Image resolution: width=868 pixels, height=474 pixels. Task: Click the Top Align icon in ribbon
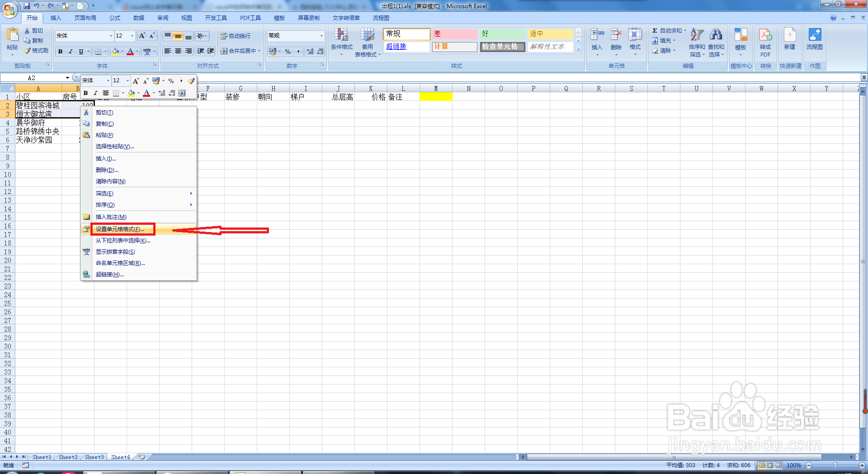pos(168,36)
